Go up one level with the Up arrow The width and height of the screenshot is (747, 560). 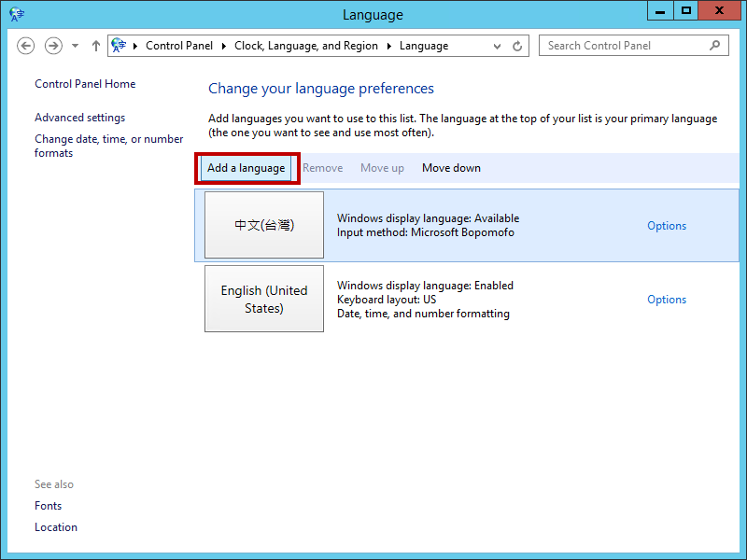tap(96, 46)
